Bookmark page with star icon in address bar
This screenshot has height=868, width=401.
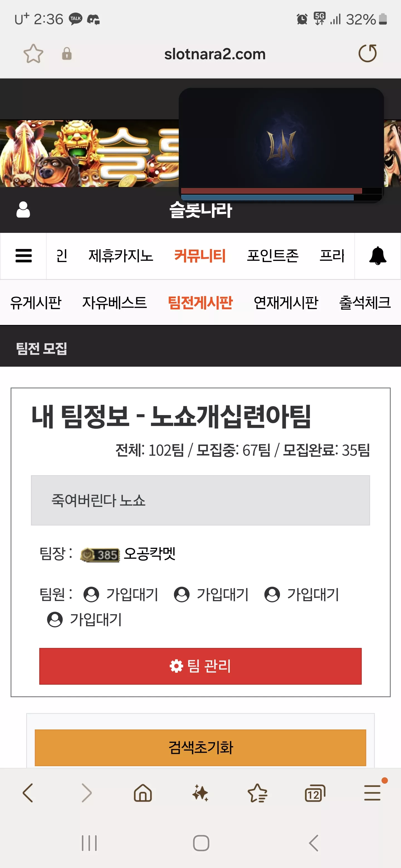33,54
